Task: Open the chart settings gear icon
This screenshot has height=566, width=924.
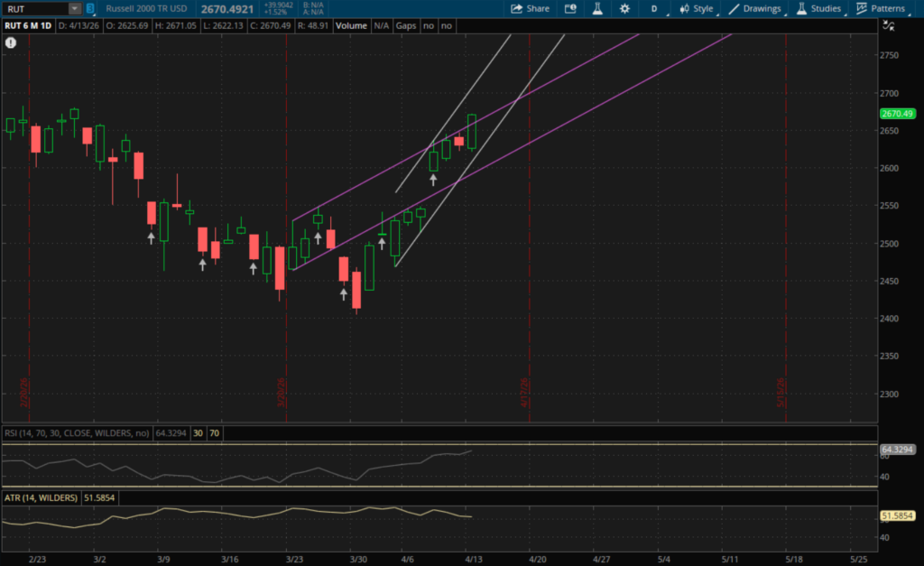Action: 624,9
